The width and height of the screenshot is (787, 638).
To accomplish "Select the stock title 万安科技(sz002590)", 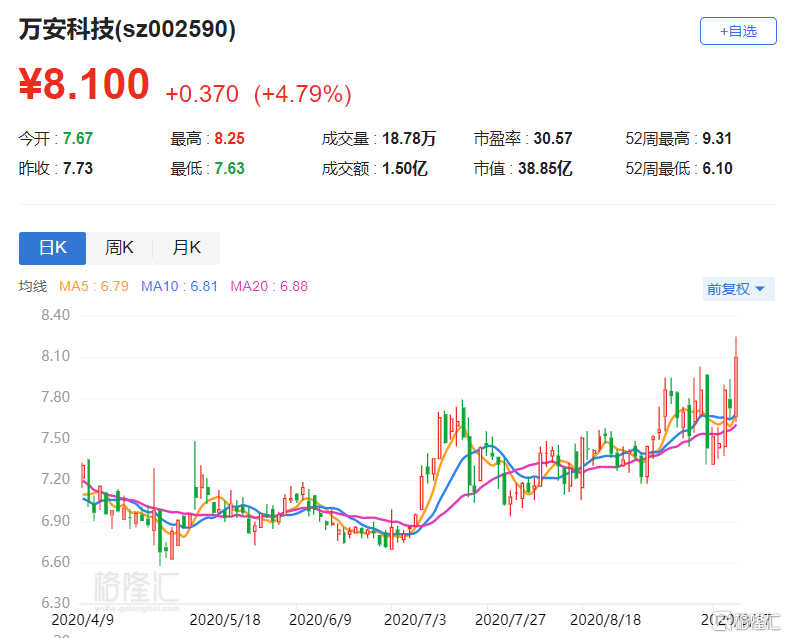I will (x=127, y=29).
